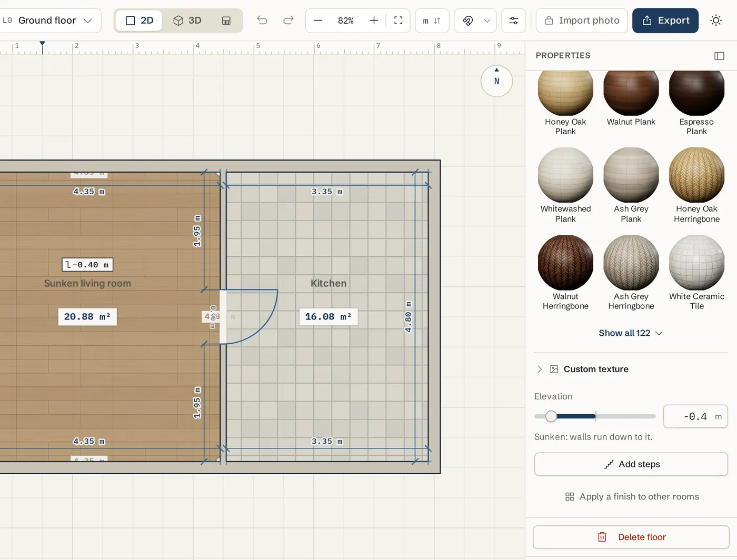Viewport: 737px width, 560px height.
Task: Toggle light/dark theme sun icon
Action: pos(716,21)
